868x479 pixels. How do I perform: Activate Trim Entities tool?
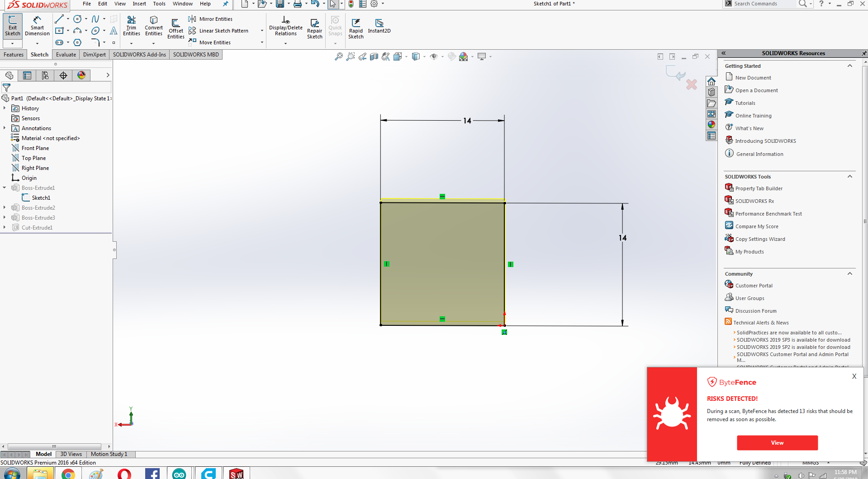[131, 26]
